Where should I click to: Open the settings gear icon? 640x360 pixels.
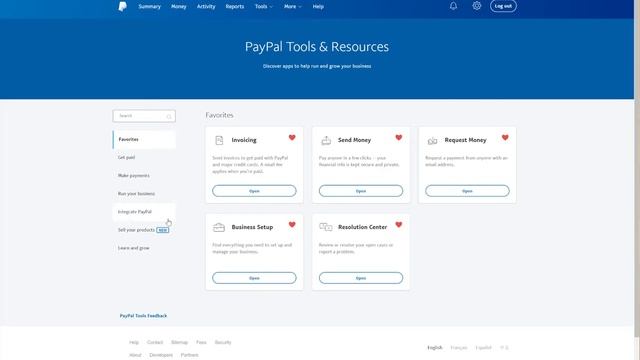[477, 6]
